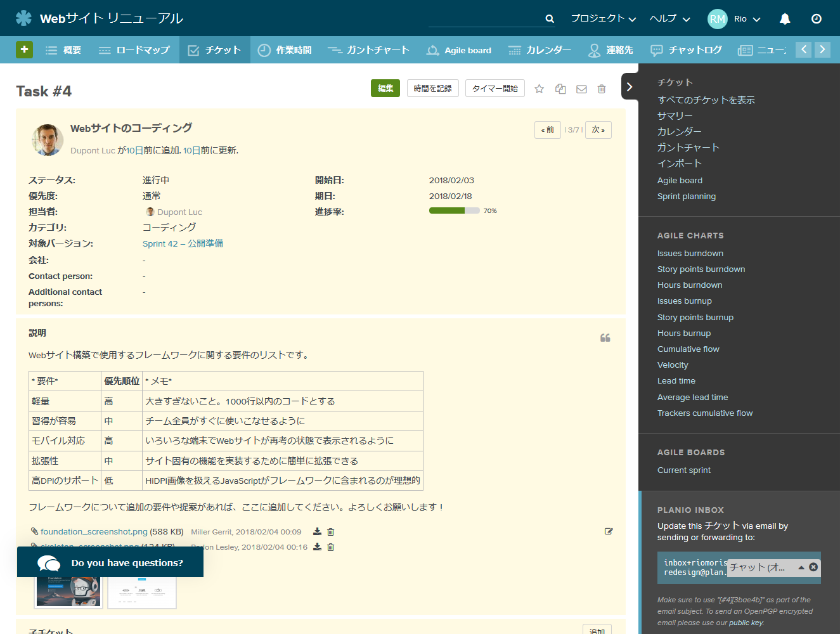840x634 pixels.
Task: Open assignee Dupont Luc link
Action: pyautogui.click(x=179, y=212)
